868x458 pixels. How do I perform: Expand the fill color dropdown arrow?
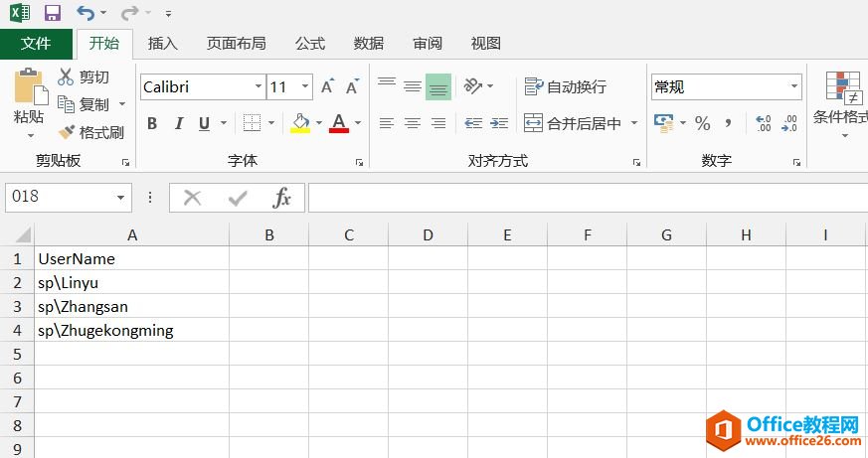[x=319, y=123]
